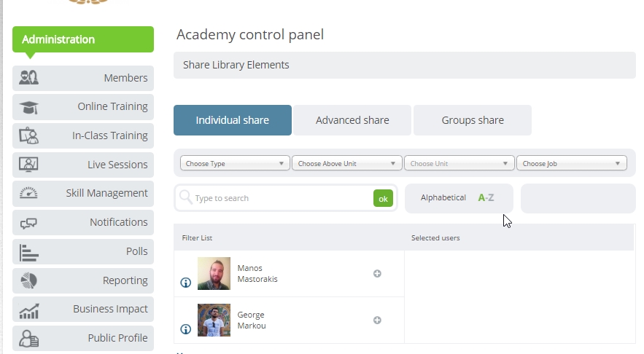Screen dimensions: 644x354
Task: Add George Markou with plus icon
Action: point(377,320)
